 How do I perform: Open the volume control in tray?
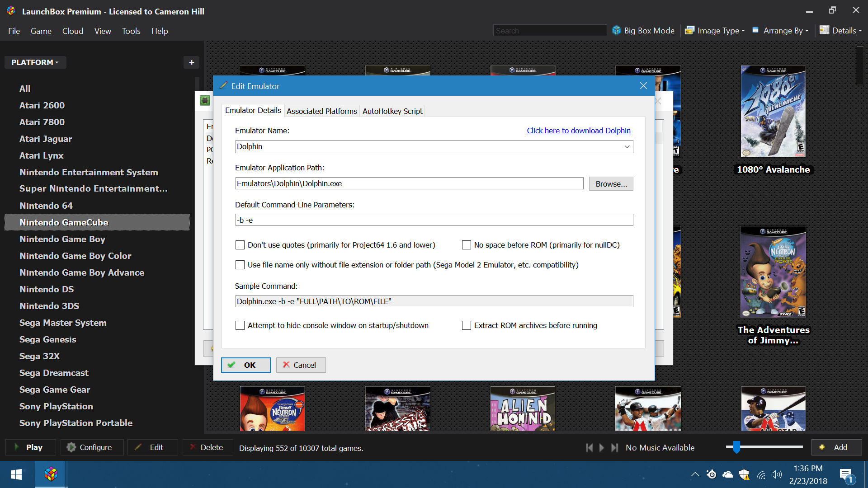tap(777, 474)
